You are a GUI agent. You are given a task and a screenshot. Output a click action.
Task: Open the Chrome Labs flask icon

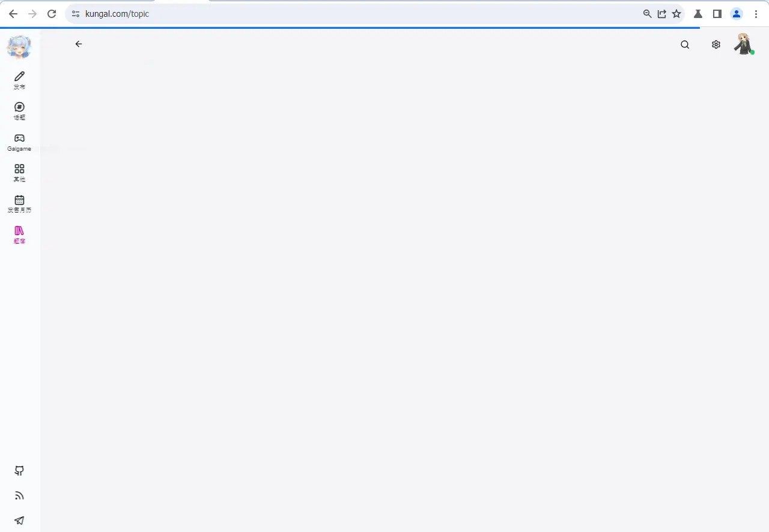698,14
